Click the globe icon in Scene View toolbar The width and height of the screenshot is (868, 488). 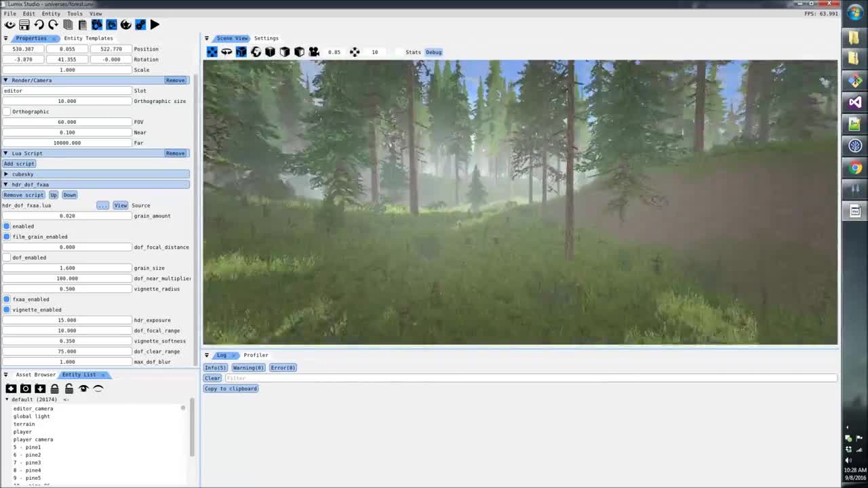(x=256, y=52)
